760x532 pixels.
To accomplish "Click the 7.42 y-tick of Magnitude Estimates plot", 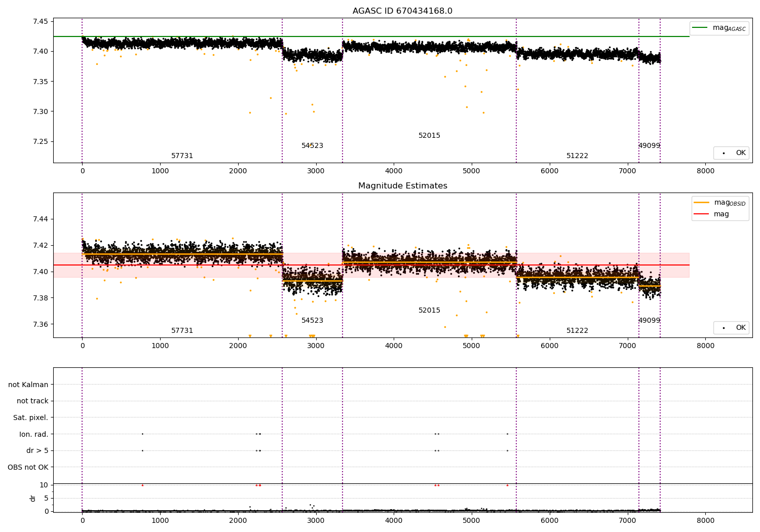I will pyautogui.click(x=41, y=245).
